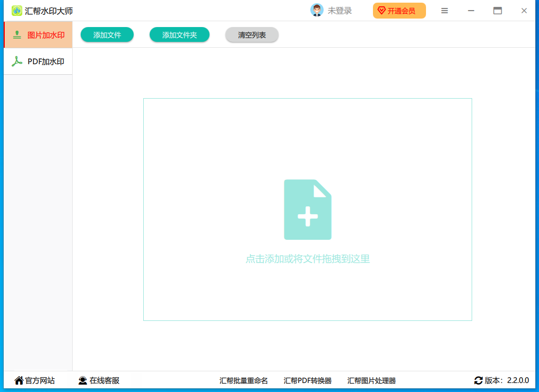Click the 添加文件 button
Image resolution: width=539 pixels, height=392 pixels.
pyautogui.click(x=107, y=34)
